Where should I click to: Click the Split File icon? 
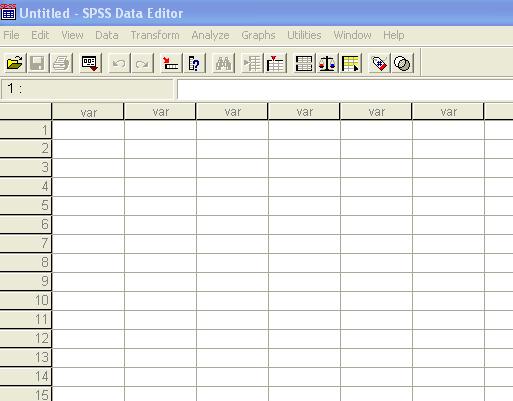(x=304, y=63)
